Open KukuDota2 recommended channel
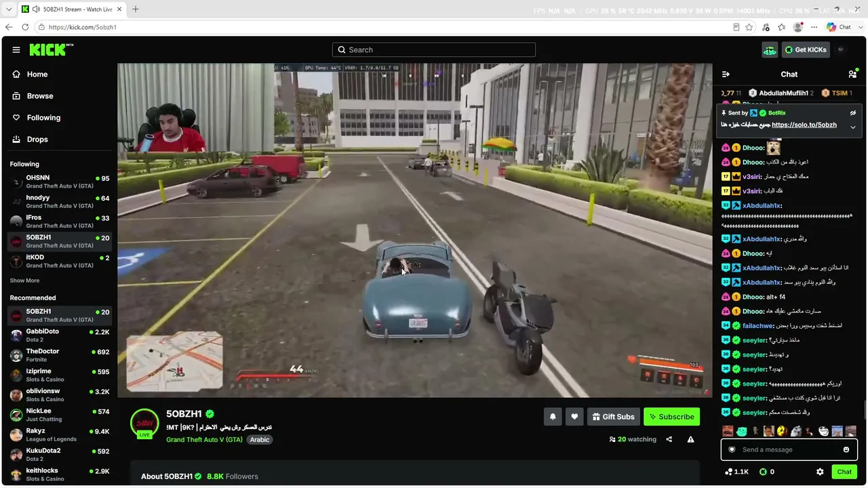 pyautogui.click(x=59, y=455)
